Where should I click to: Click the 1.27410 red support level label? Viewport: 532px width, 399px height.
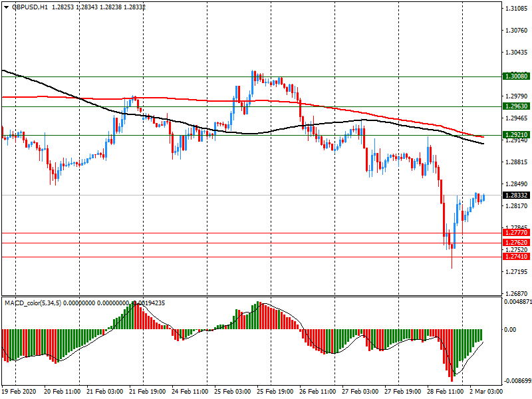[516, 257]
